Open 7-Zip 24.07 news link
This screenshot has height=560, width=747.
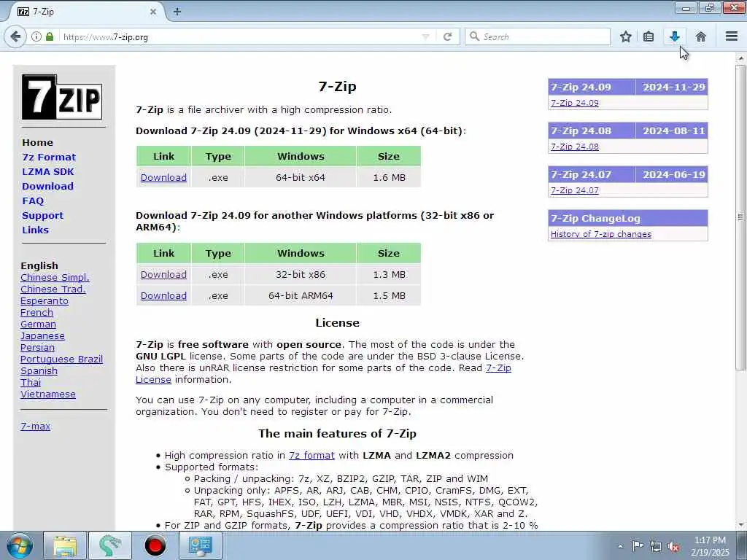click(575, 190)
